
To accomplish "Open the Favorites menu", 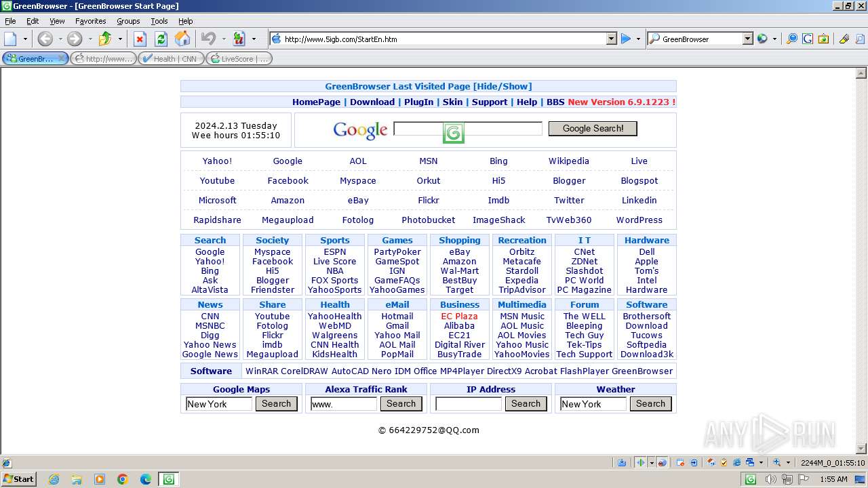I will tap(90, 21).
